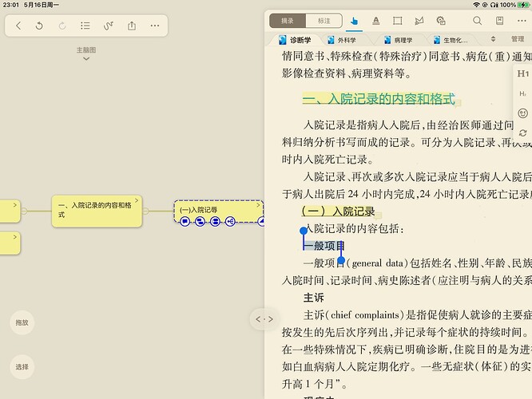
Task: Select the rectangle excerpt tool
Action: click(397, 21)
